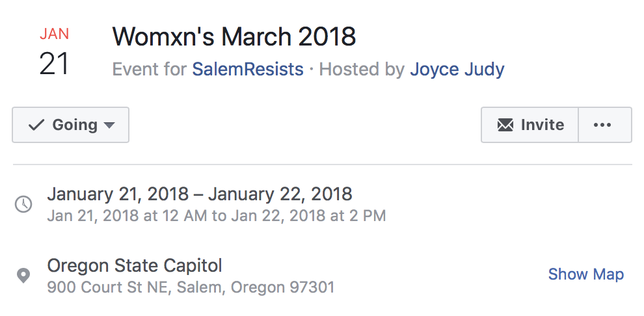Screen dimensions: 644x316
Task: Visit host Joyce Judy's profile
Action: pos(457,69)
